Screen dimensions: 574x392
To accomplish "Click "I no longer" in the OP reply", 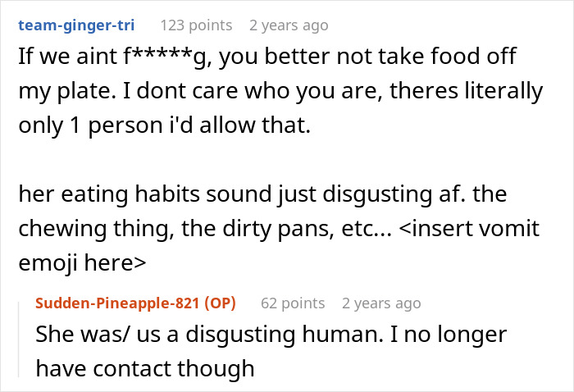I will pos(458,336).
